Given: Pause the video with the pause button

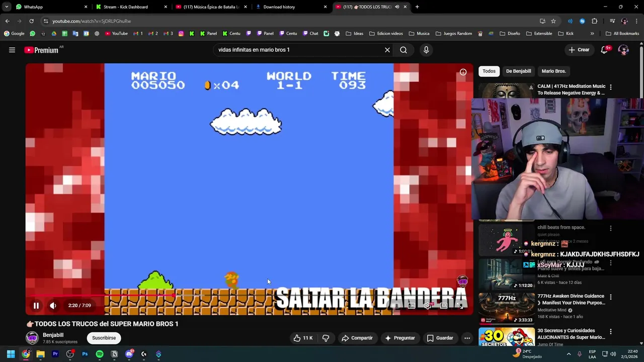Looking at the screenshot, I should (x=36, y=305).
